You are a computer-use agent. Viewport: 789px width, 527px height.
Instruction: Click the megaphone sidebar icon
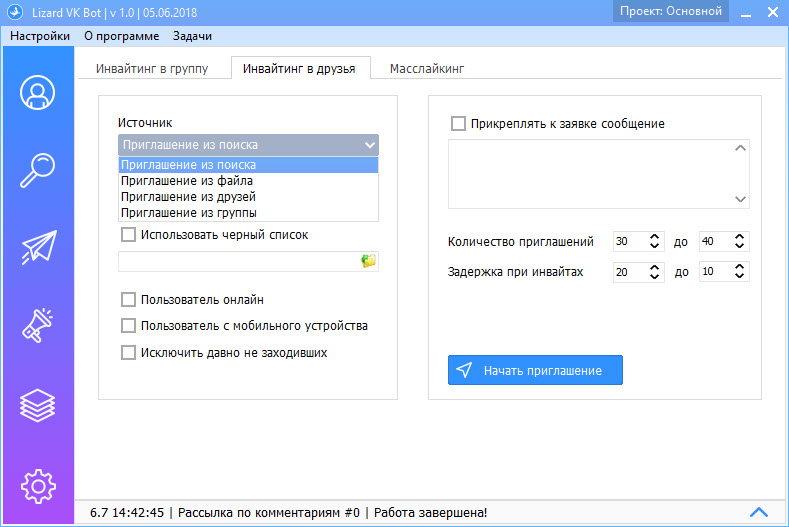(x=37, y=327)
